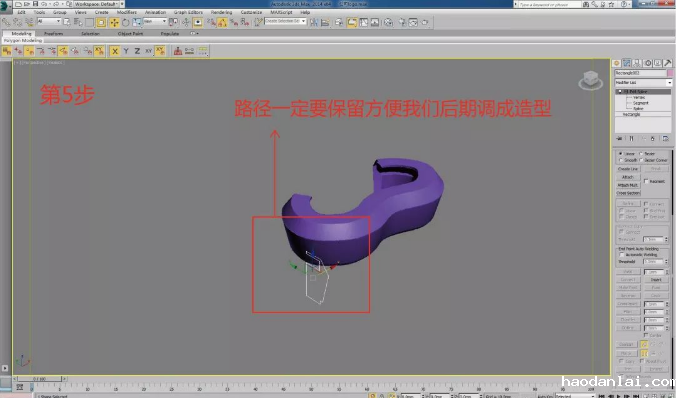Screen dimensions: 676x398
Task: Constrain to X axis button
Action: tap(115, 51)
